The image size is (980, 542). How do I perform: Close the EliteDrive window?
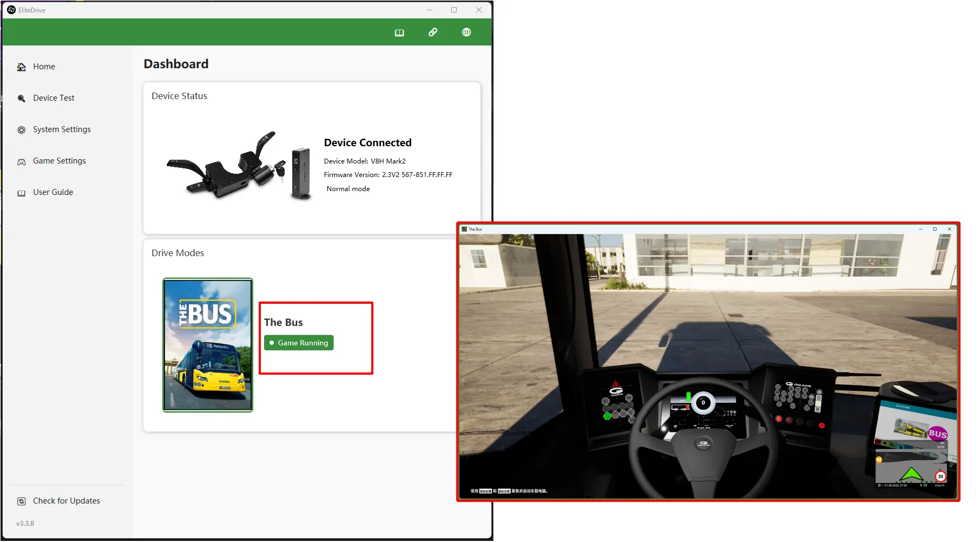[479, 10]
